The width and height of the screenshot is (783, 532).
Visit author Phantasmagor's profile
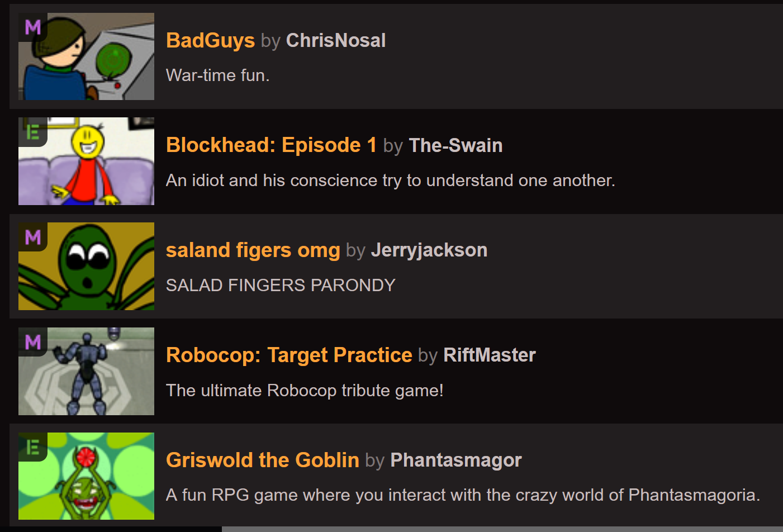(456, 460)
